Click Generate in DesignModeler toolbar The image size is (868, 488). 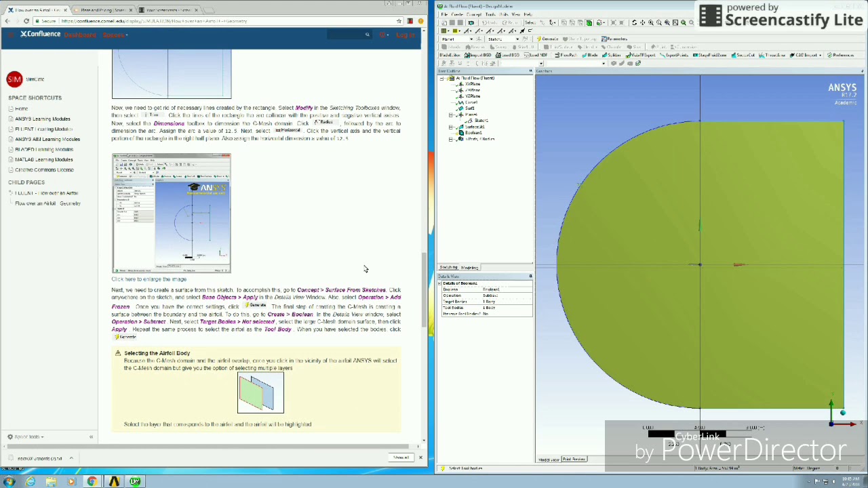click(x=547, y=39)
